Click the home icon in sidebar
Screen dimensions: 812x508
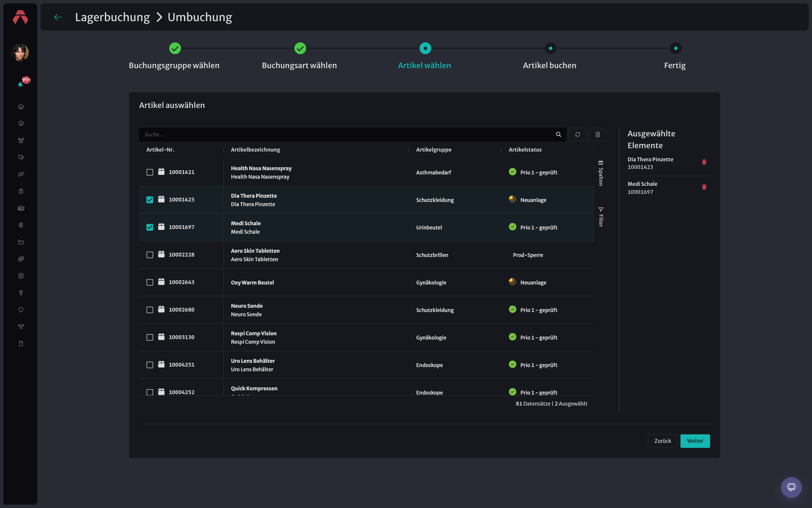tap(21, 107)
